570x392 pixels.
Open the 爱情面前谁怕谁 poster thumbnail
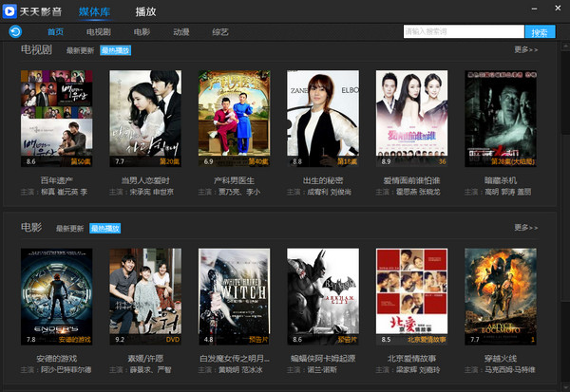coord(412,119)
